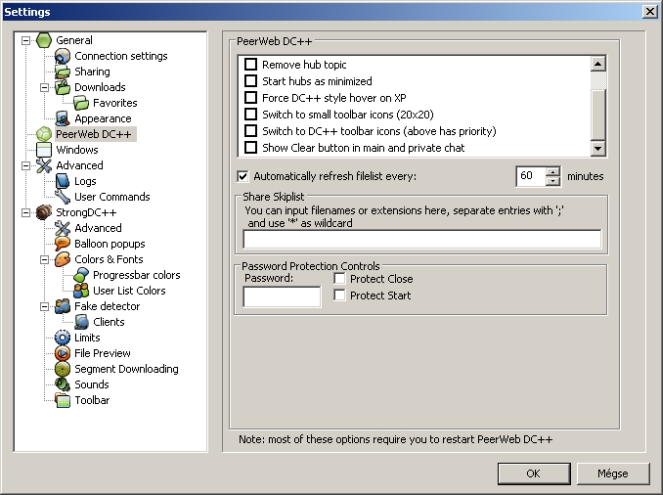Collapse the Downloads tree branch
663x495 pixels.
(x=45, y=88)
